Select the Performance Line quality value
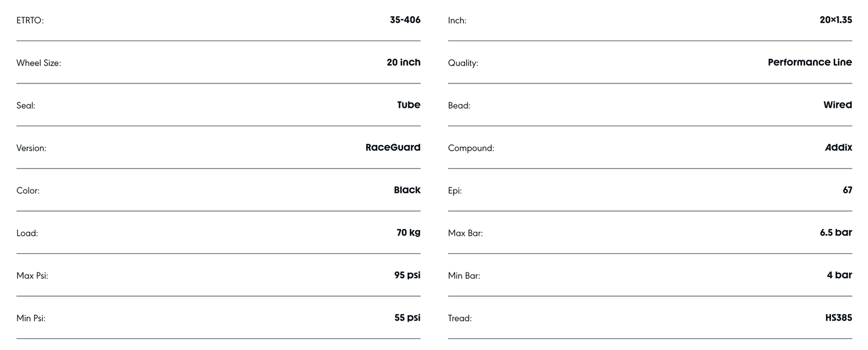 click(x=810, y=63)
